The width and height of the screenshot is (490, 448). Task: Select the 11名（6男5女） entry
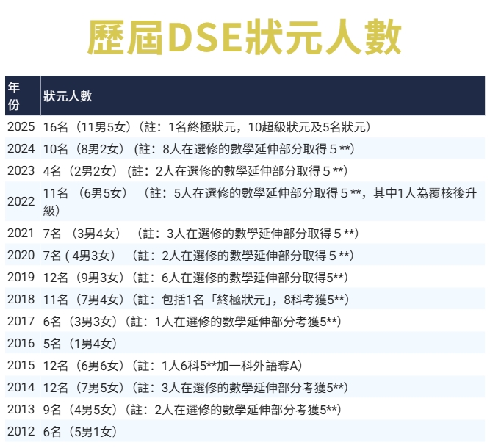(263, 202)
